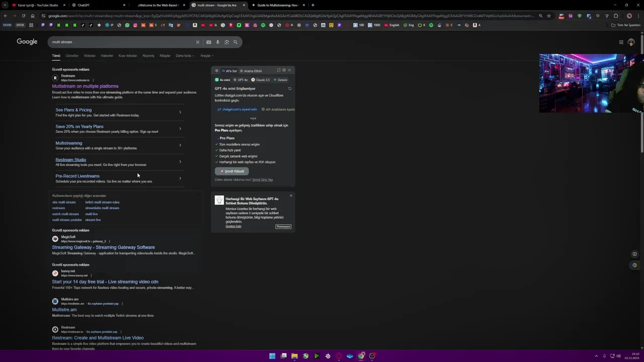Click the 'Şimdi Yükselt' upgrade button

[232, 171]
